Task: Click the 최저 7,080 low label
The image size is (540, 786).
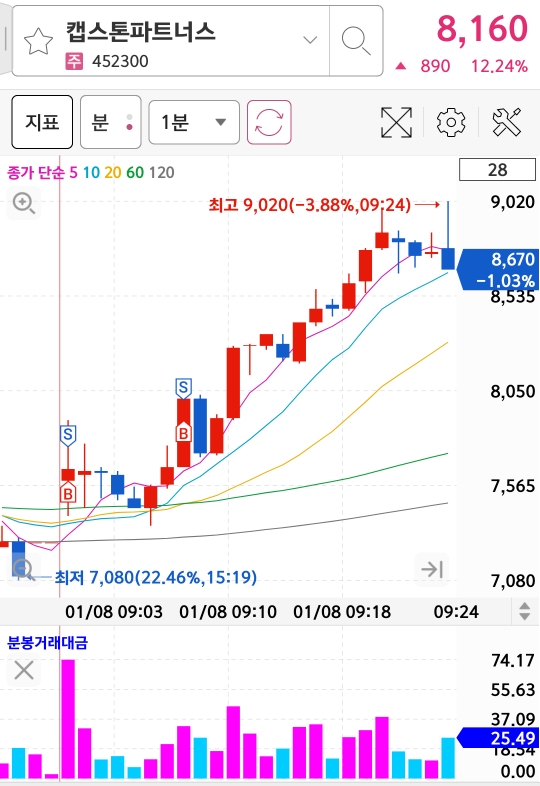Action: 155,577
